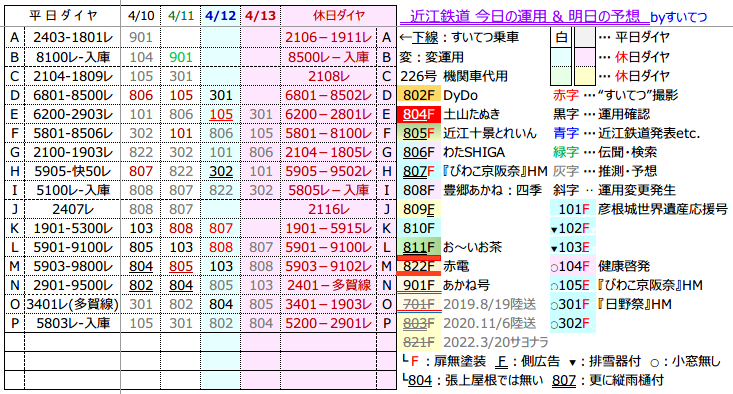Click holiday cell 5805レ-入庫
733x394 pixels.
[329, 190]
